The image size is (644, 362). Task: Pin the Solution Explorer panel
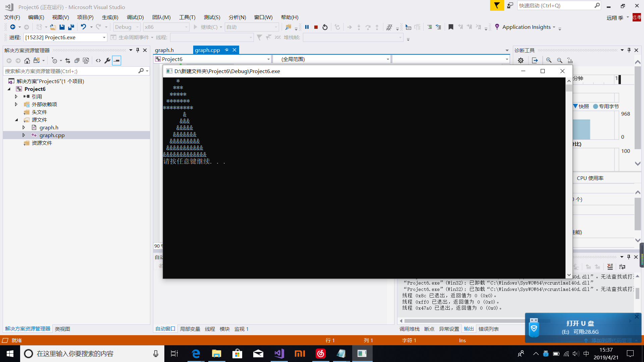coord(138,50)
